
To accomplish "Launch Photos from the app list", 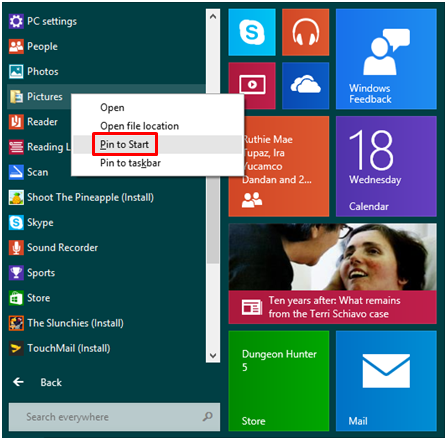I will (43, 71).
